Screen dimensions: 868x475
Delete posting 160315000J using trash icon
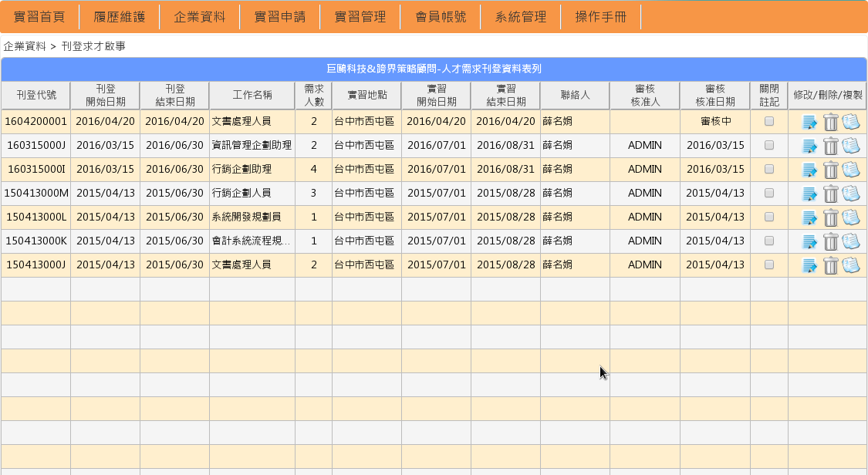(830, 146)
